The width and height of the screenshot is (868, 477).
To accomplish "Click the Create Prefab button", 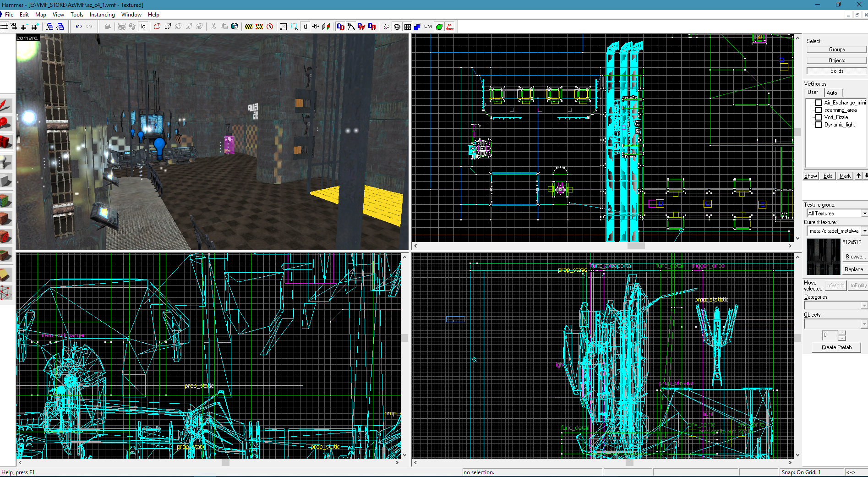I will click(x=836, y=347).
